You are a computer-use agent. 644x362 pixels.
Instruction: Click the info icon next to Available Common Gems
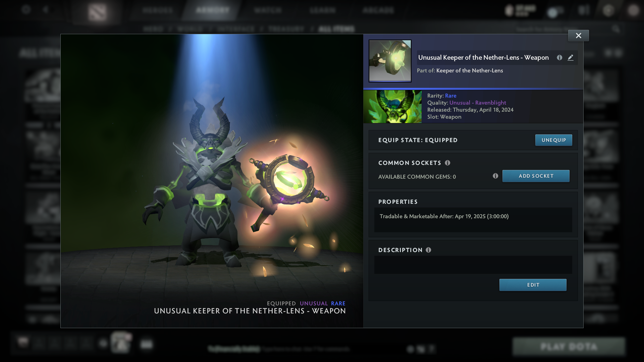point(495,176)
